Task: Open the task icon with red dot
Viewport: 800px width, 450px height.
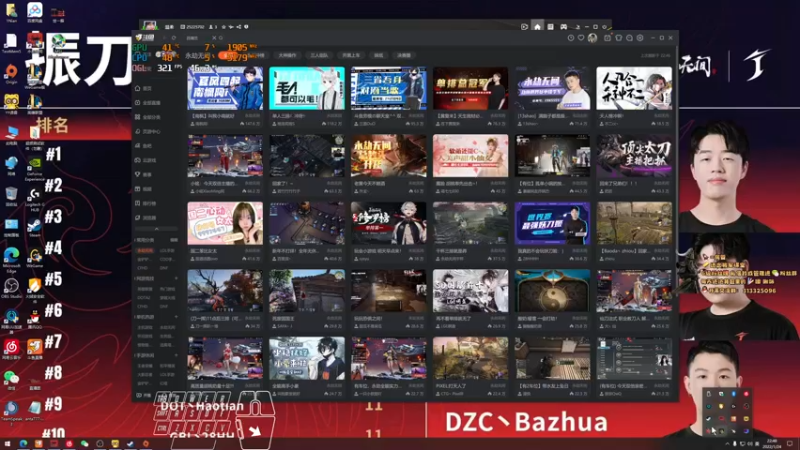Action: pyautogui.click(x=608, y=38)
